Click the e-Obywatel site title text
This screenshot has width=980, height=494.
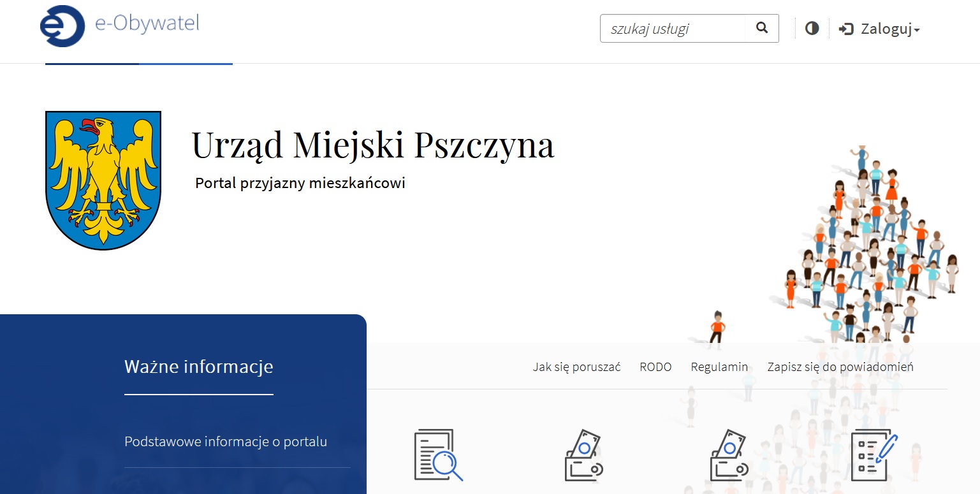(x=147, y=24)
